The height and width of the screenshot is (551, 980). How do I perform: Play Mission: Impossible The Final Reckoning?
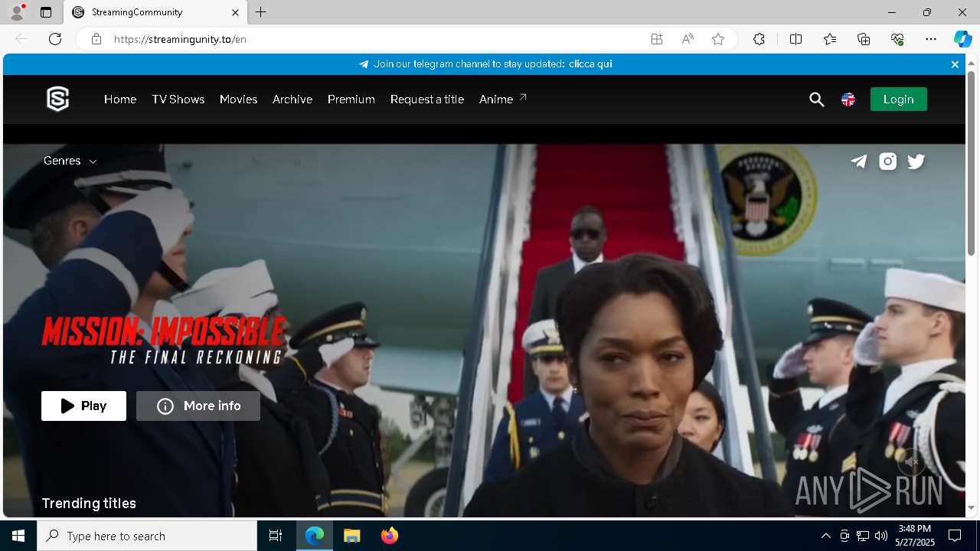pos(84,406)
